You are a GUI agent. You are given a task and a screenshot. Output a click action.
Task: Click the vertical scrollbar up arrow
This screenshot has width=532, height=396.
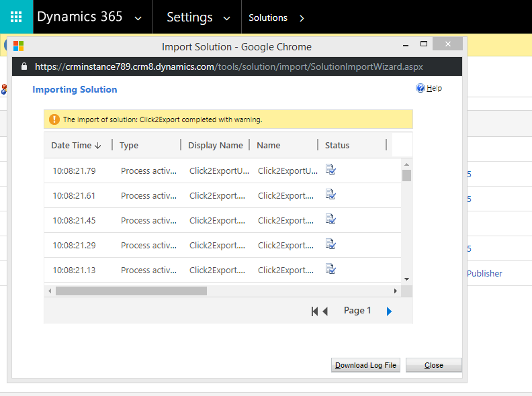(407, 164)
